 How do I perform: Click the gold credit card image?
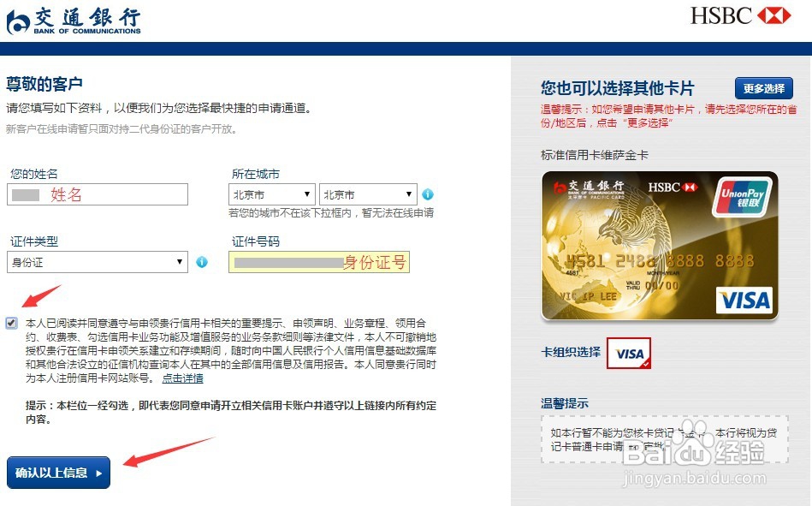[660, 246]
